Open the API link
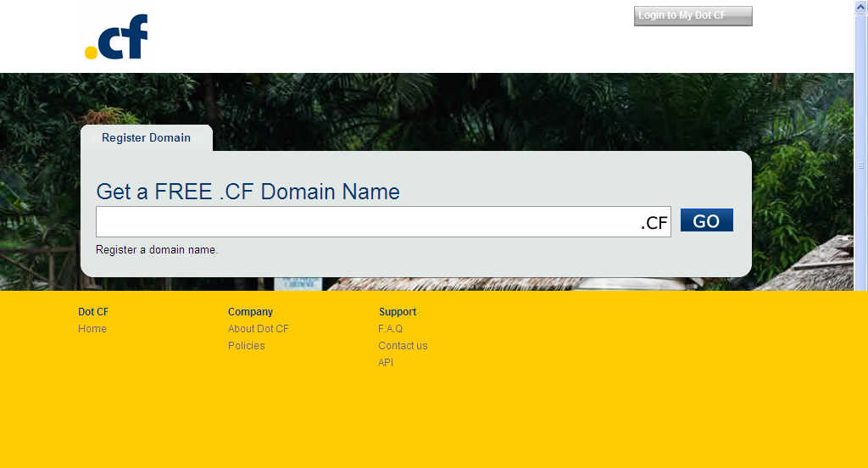868x468 pixels. tap(386, 363)
